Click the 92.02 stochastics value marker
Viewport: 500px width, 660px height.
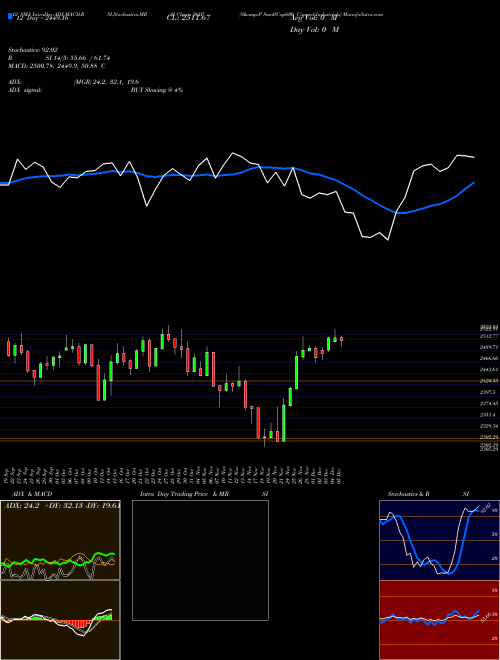(x=484, y=508)
